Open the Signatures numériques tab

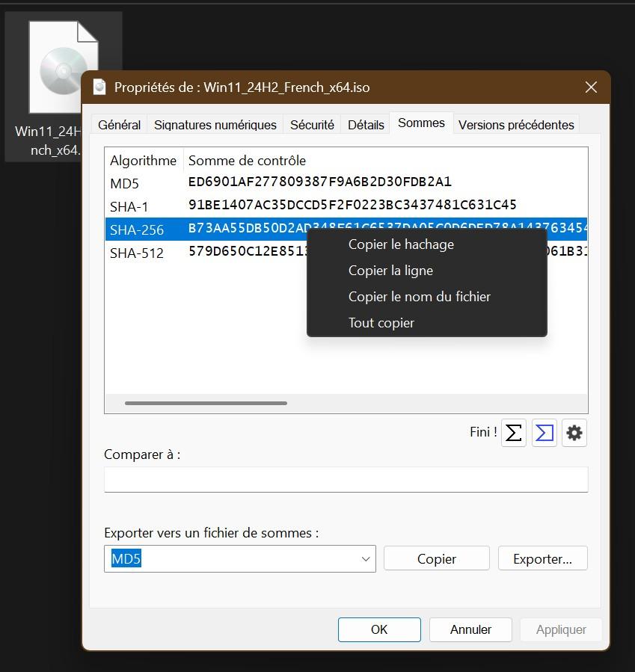215,125
